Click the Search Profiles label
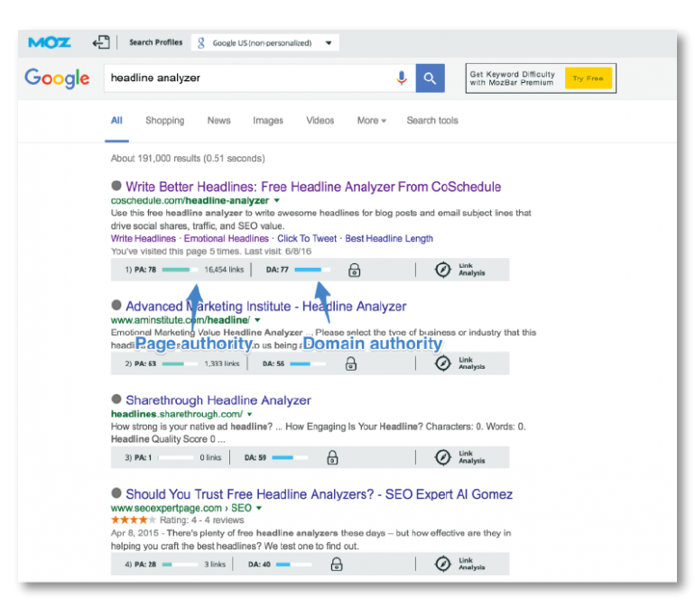This screenshot has height=616, width=695. (x=155, y=42)
